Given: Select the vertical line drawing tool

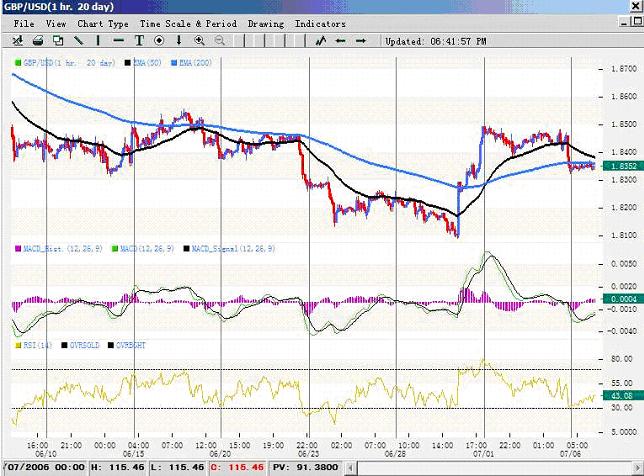Looking at the screenshot, I should coord(99,41).
